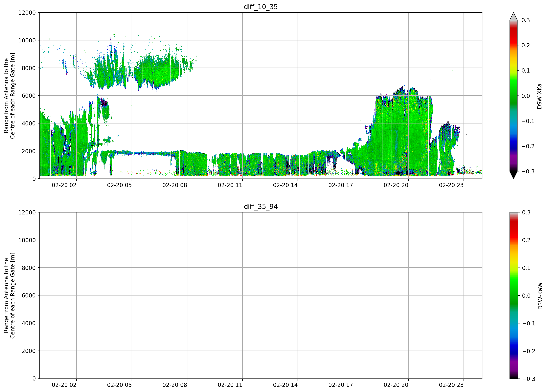The height and width of the screenshot is (392, 547).
Task: Click the 0.1 tick on DSW-KaW colorbar
Action: pos(526,268)
